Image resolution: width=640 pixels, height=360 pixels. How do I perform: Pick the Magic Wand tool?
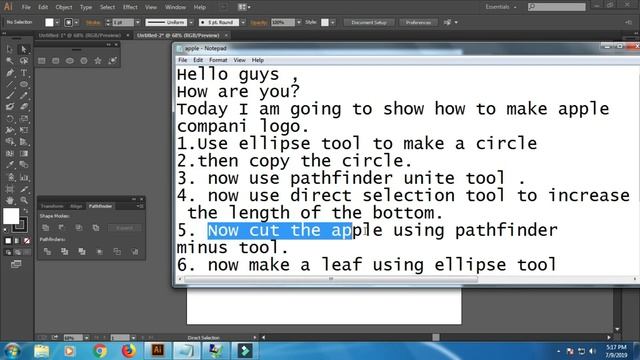[x=10, y=61]
